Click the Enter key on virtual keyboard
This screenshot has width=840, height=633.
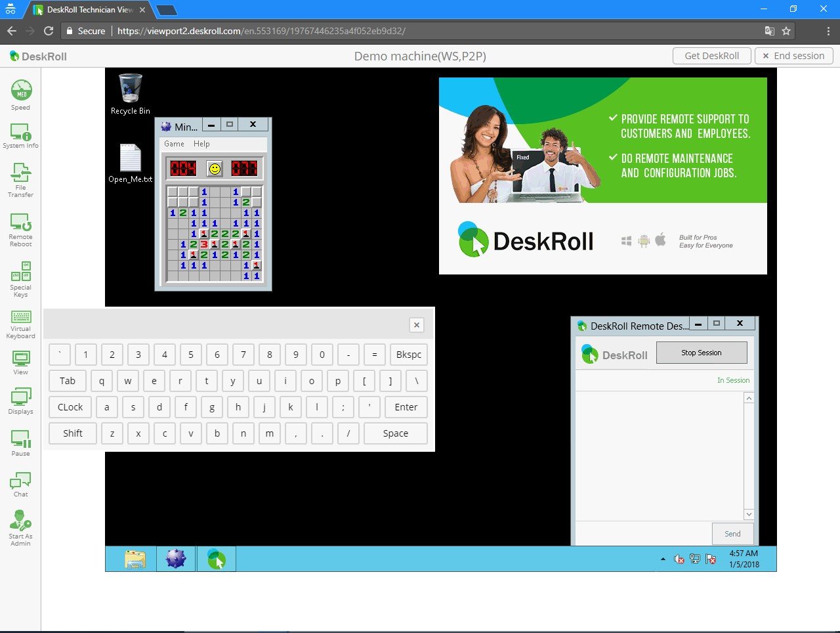406,407
